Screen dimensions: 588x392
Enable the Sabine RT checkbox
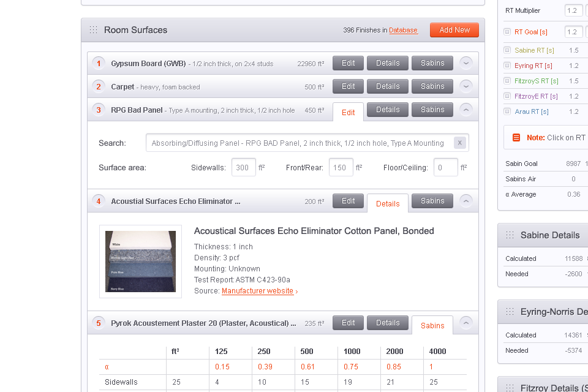(507, 50)
